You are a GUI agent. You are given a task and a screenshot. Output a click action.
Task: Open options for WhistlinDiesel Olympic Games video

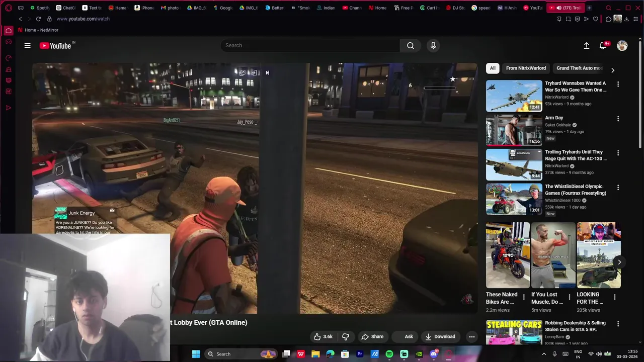618,187
